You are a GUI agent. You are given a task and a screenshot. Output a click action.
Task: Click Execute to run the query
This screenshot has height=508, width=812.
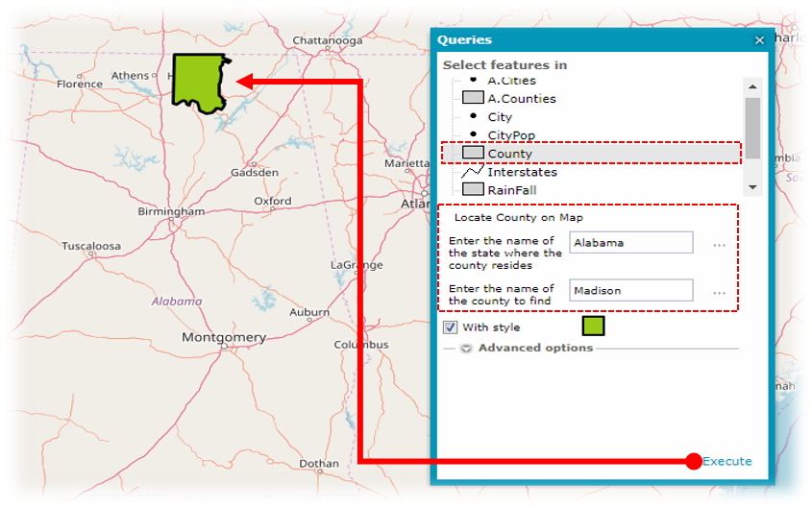pyautogui.click(x=726, y=461)
